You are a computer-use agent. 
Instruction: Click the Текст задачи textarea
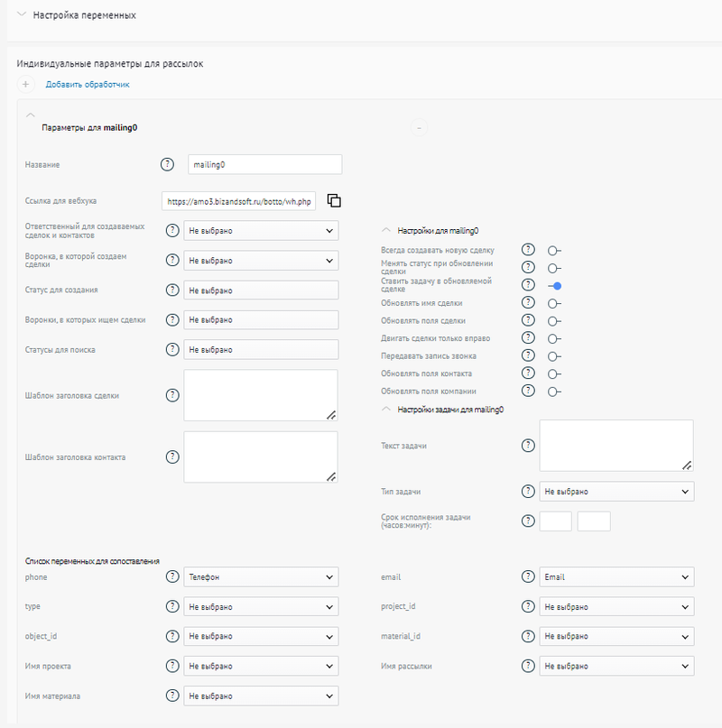pyautogui.click(x=616, y=445)
